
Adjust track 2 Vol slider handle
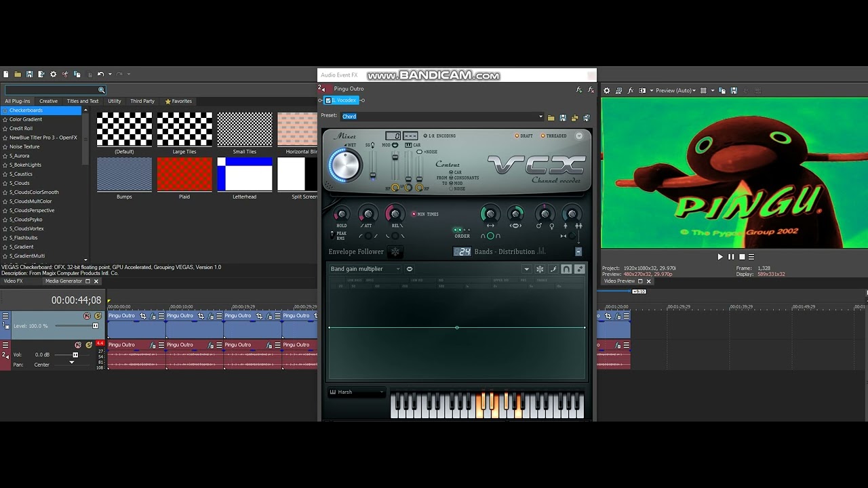pos(75,354)
